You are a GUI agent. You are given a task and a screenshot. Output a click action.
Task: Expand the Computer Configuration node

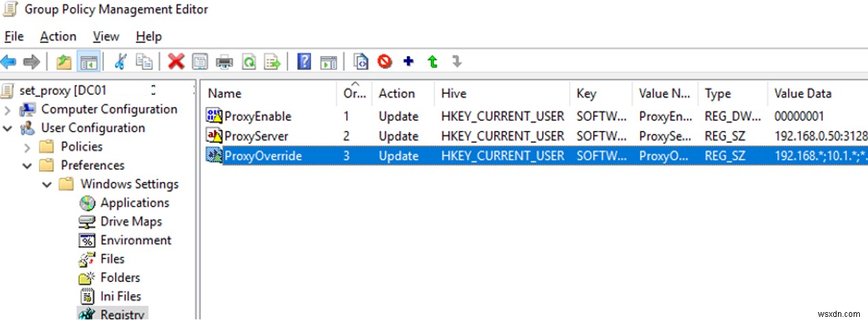(x=8, y=110)
